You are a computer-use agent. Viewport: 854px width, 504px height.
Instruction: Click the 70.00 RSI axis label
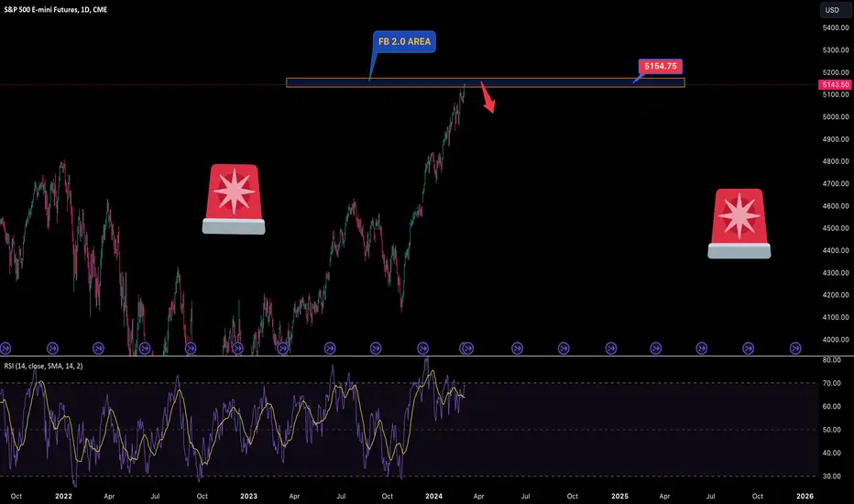pyautogui.click(x=831, y=383)
